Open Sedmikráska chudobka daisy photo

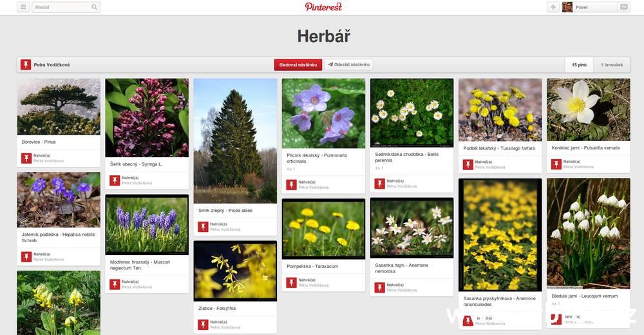click(x=412, y=113)
